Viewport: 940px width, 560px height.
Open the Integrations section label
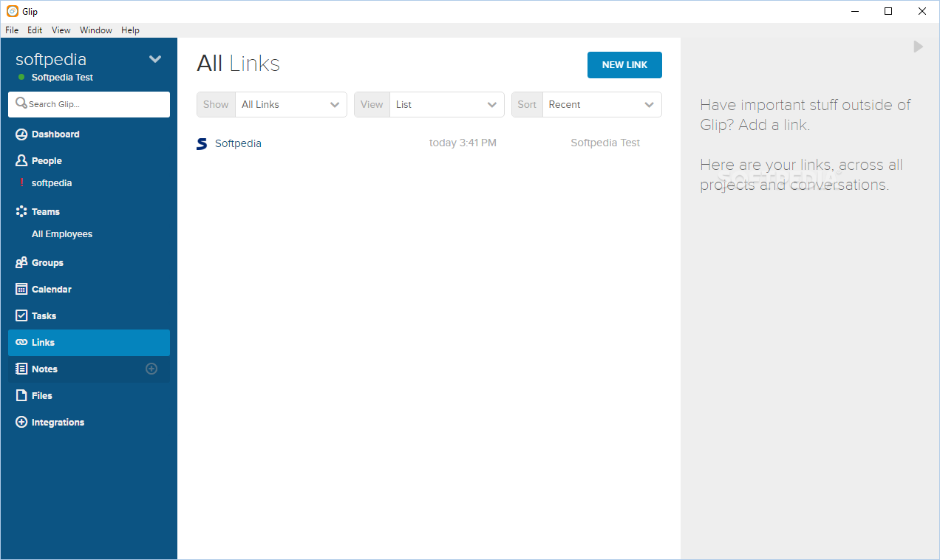[58, 423]
